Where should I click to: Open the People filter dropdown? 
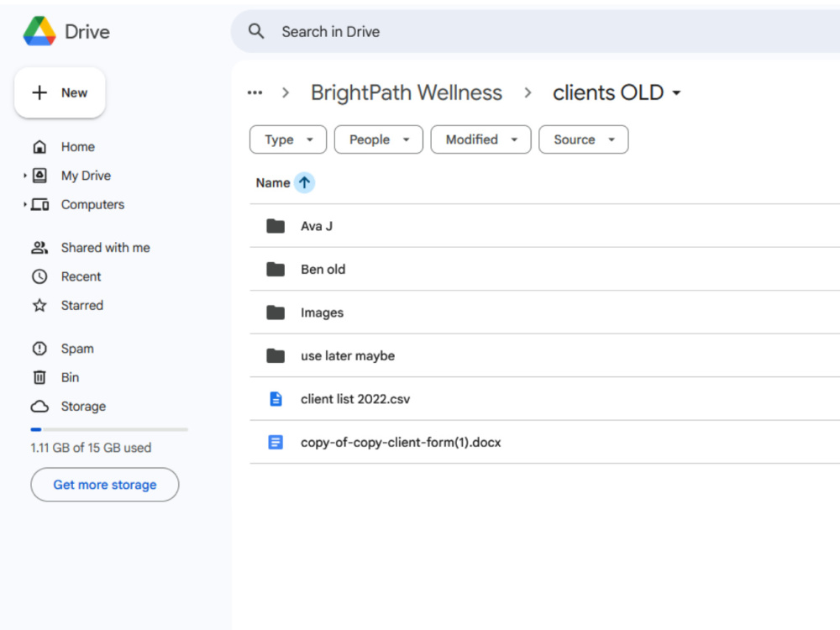(x=379, y=139)
